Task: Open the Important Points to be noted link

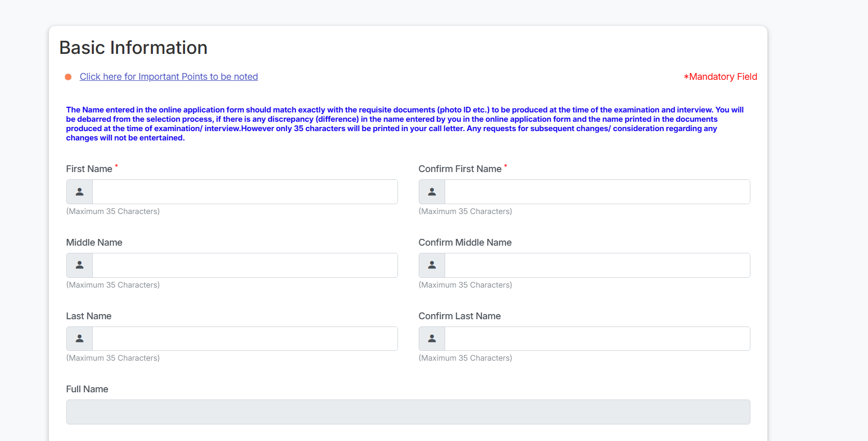Action: [x=168, y=77]
